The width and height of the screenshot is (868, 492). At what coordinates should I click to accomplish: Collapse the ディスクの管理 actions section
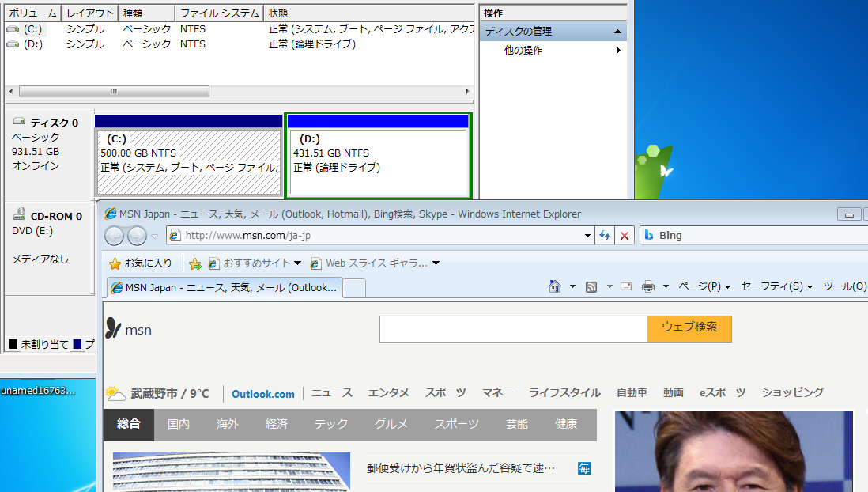(x=617, y=32)
